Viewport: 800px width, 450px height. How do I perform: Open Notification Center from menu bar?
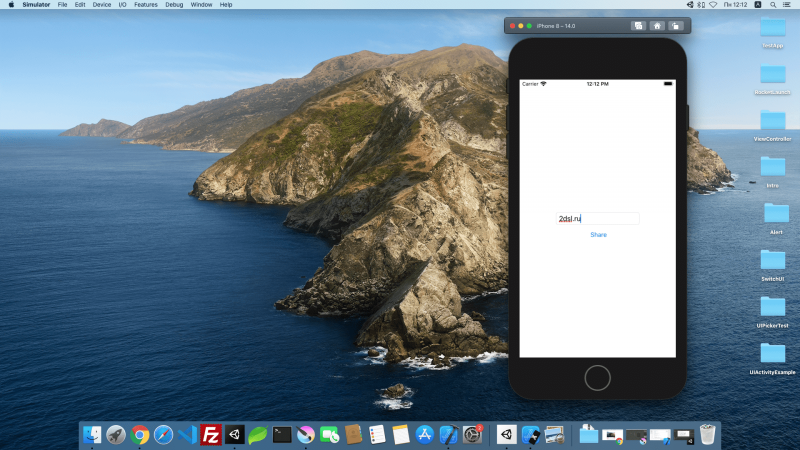point(787,5)
